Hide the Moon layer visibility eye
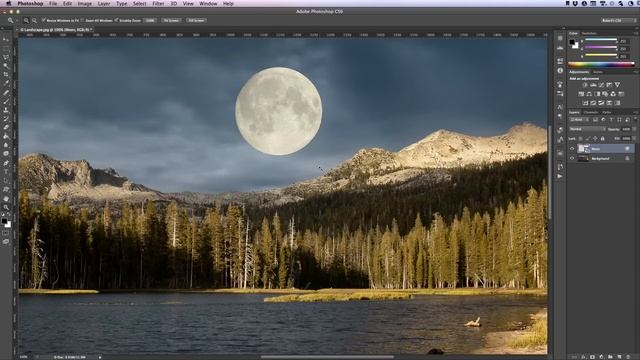 click(x=572, y=149)
